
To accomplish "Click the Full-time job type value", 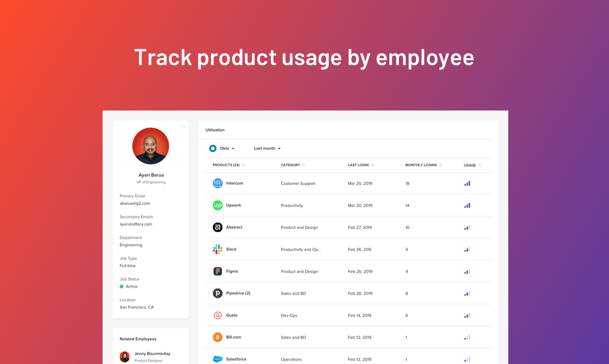I will [128, 266].
